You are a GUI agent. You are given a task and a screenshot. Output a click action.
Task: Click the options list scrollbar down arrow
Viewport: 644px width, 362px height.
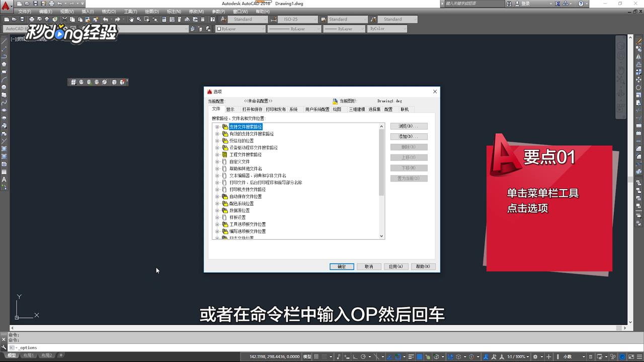pyautogui.click(x=381, y=236)
